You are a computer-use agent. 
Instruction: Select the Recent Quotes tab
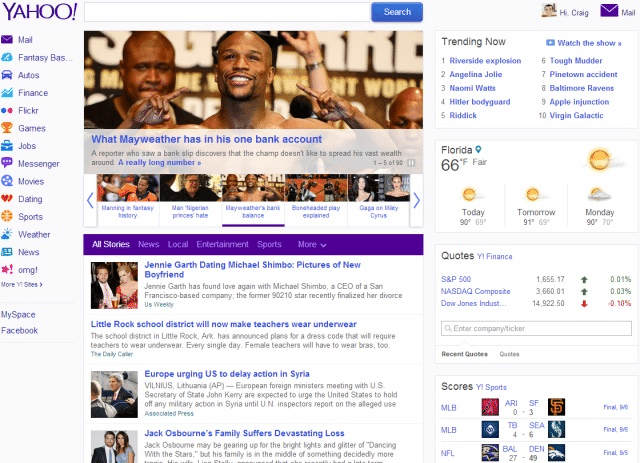[x=464, y=354]
